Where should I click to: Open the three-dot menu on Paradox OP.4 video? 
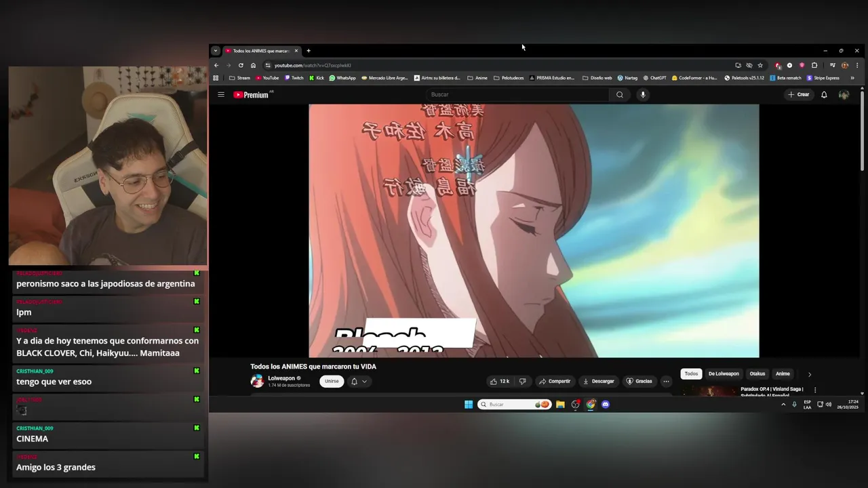815,390
